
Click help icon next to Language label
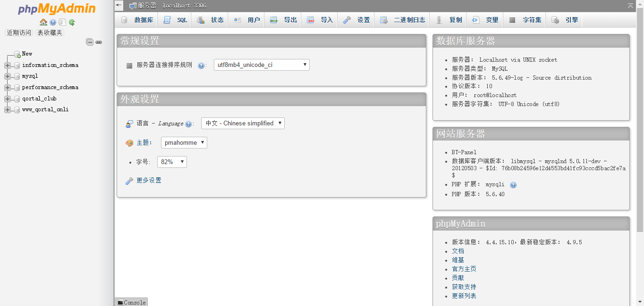coord(189,124)
